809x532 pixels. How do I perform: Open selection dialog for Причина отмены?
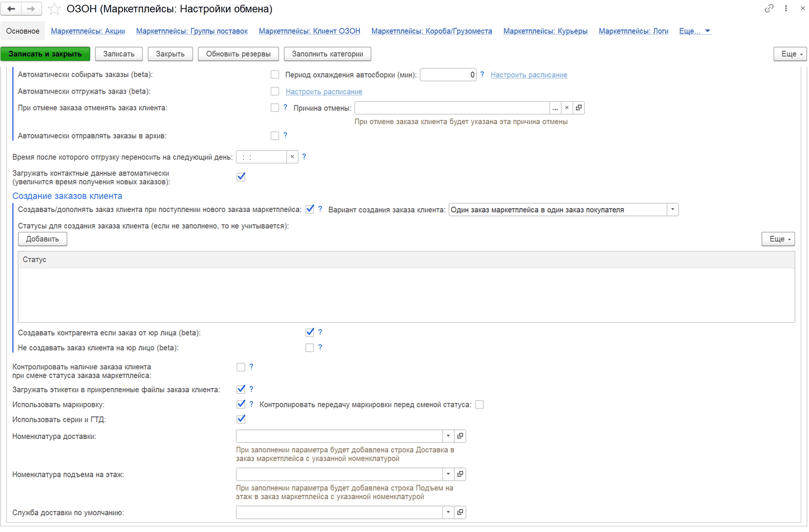[x=555, y=108]
